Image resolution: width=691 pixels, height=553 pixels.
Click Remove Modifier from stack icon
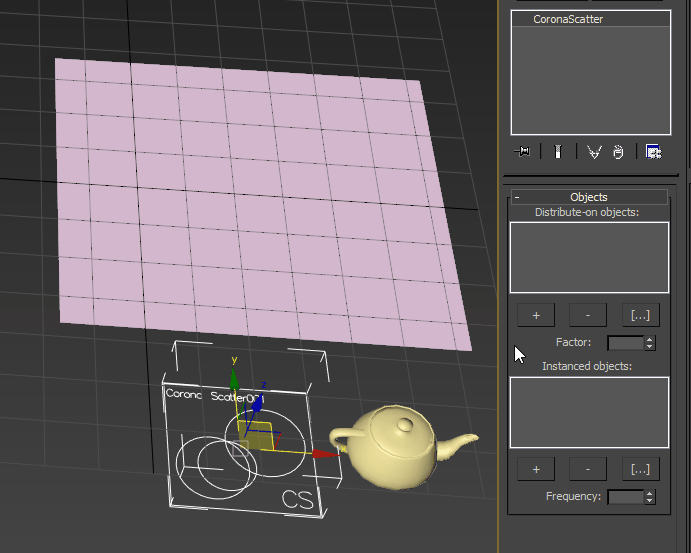tap(618, 152)
